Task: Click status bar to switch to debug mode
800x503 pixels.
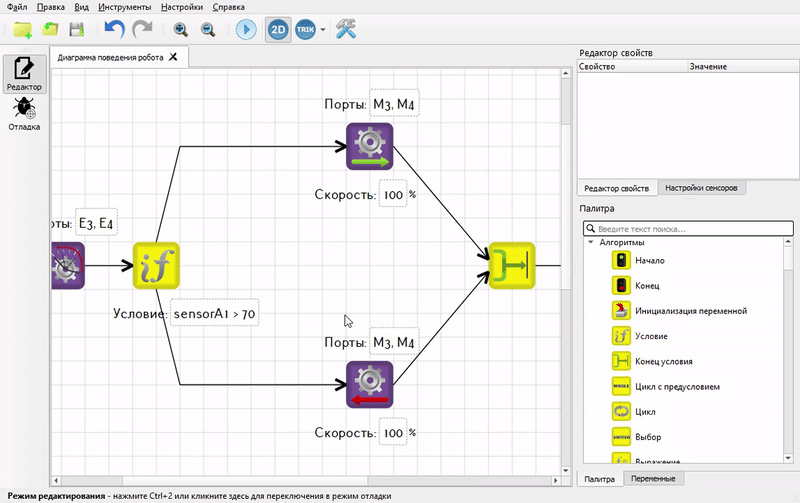Action: click(x=199, y=496)
